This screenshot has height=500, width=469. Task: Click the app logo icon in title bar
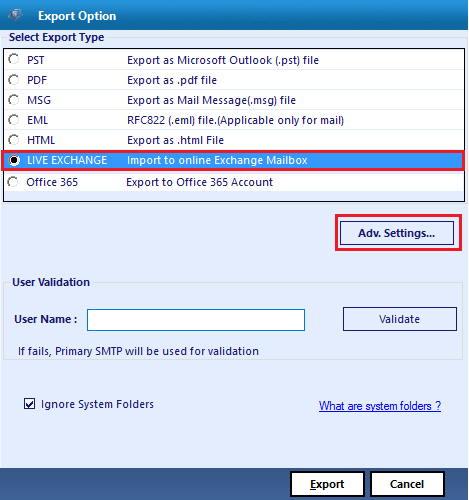click(x=15, y=15)
